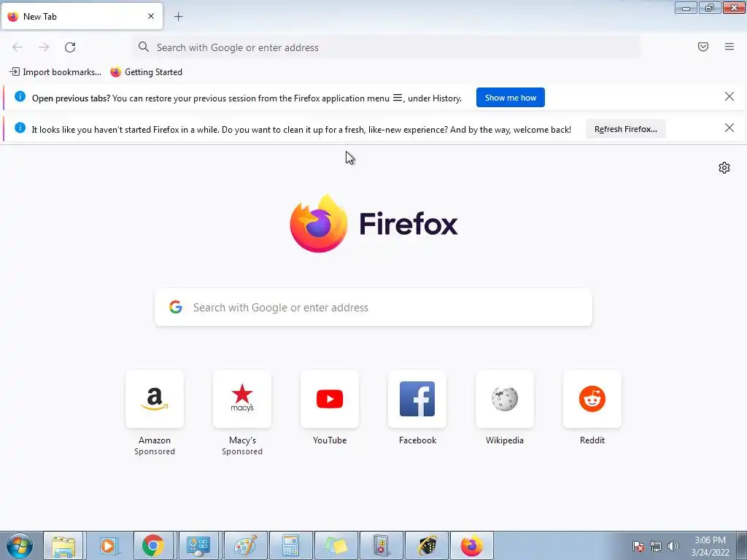Screen dimensions: 747x560
Task: Click the Refresh Firefox button
Action: (625, 129)
